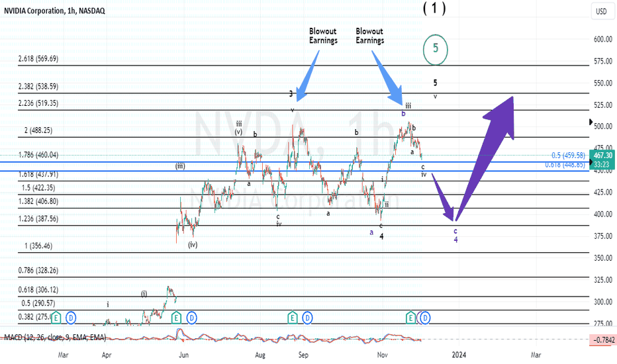Click the 550.00 price axis label
The image size is (617, 364).
(603, 83)
